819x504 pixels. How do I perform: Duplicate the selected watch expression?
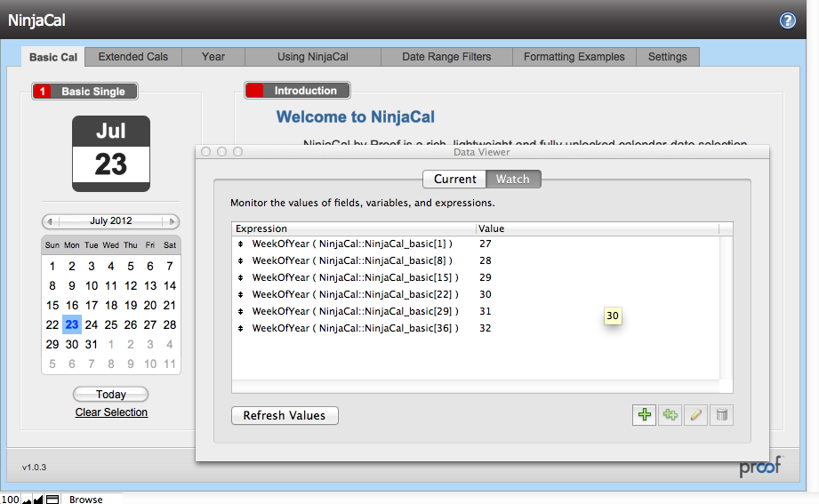(670, 415)
